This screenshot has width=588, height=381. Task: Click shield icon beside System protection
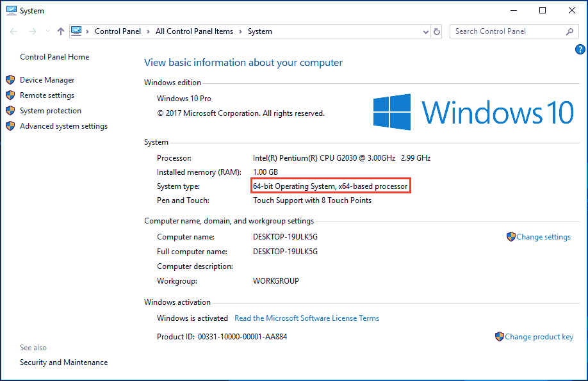(x=10, y=111)
